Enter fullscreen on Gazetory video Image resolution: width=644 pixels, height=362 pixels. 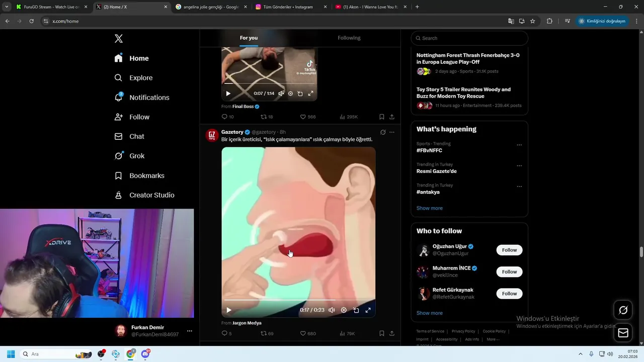tap(368, 310)
